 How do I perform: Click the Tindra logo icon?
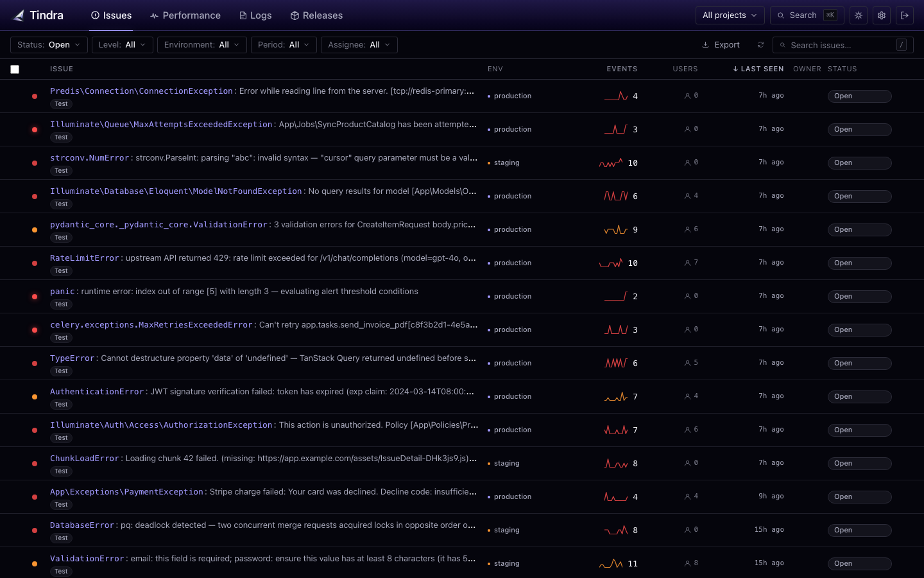pos(19,15)
